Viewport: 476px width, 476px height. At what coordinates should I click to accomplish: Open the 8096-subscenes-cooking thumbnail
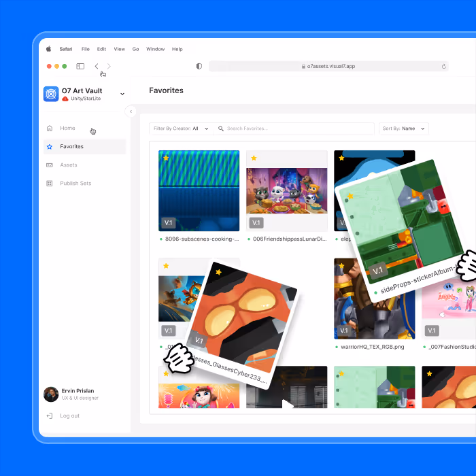(x=199, y=190)
